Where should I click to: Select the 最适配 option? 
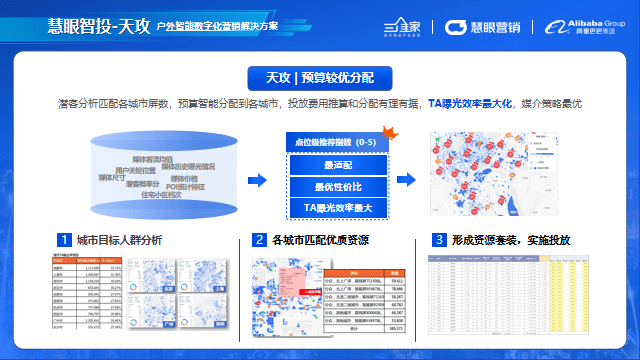338,165
